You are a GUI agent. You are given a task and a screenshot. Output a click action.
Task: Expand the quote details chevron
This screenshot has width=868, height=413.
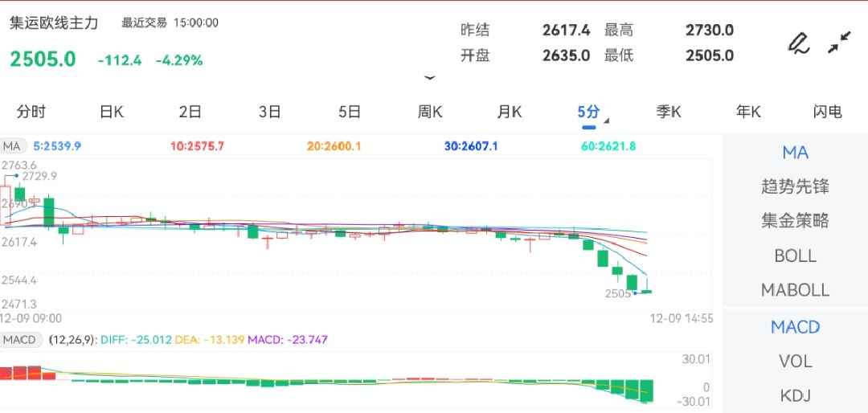tap(429, 78)
